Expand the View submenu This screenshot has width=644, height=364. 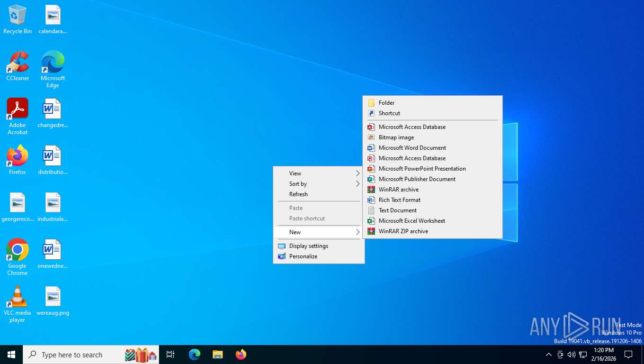coord(319,173)
